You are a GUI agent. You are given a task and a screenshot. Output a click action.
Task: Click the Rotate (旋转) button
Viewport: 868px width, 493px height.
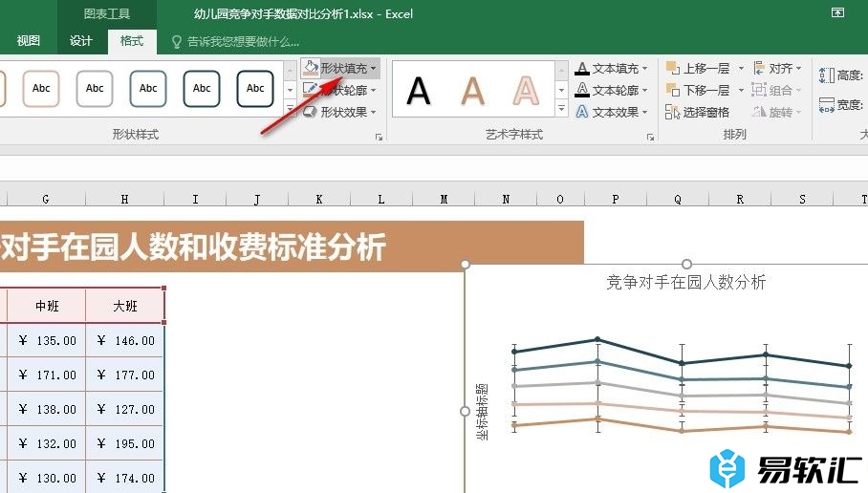pyautogui.click(x=776, y=113)
